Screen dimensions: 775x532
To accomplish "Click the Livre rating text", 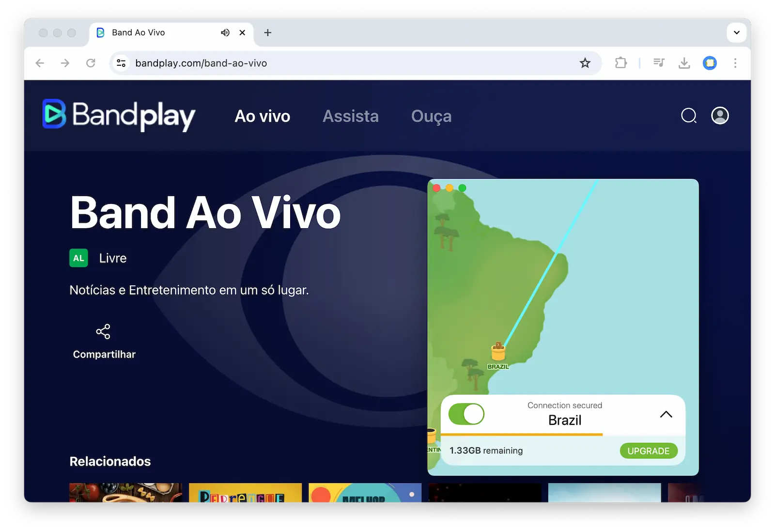I will pyautogui.click(x=113, y=258).
